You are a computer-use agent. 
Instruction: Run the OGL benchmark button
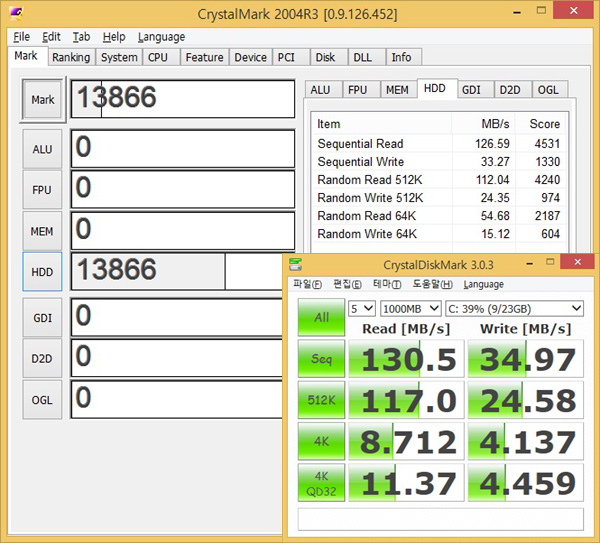click(x=42, y=400)
